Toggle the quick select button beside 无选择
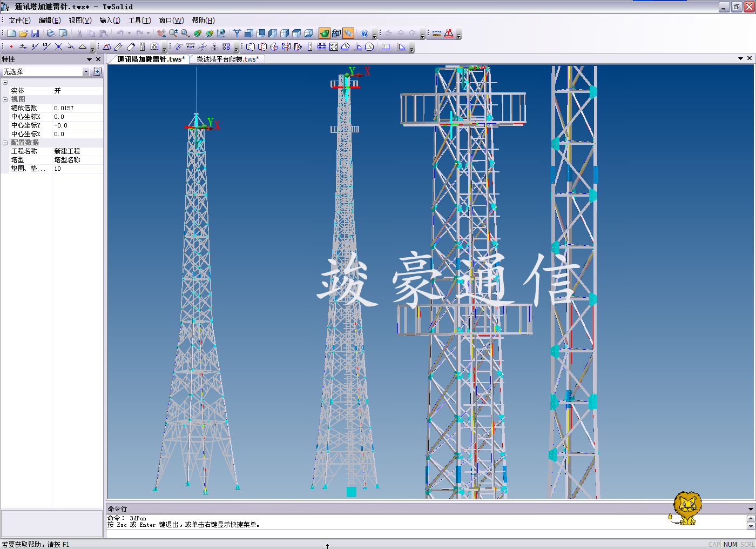The width and height of the screenshot is (756, 549). [x=97, y=71]
